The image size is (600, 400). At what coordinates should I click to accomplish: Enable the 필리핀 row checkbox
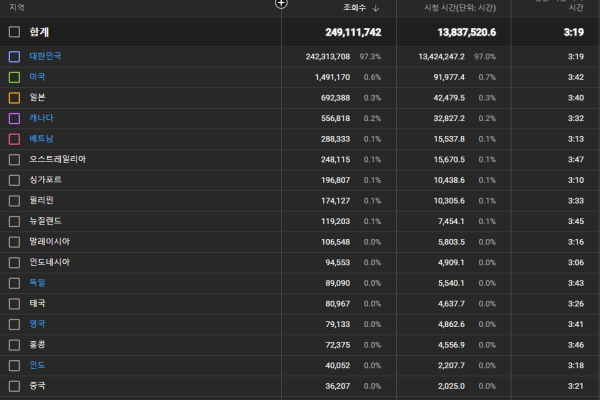click(14, 200)
